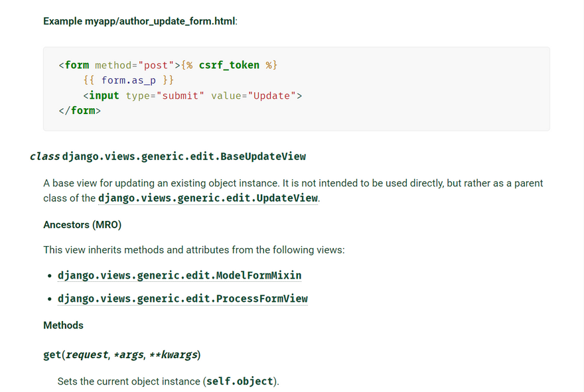Click the "submit" type value in the code
Screen dimensions: 584x392
[x=179, y=96]
